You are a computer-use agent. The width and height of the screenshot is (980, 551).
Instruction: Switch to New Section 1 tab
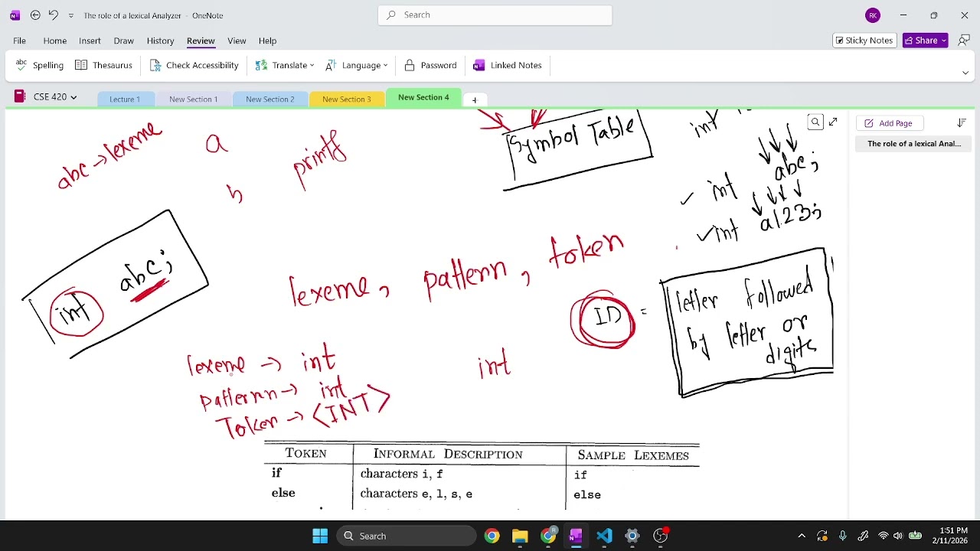click(x=194, y=99)
